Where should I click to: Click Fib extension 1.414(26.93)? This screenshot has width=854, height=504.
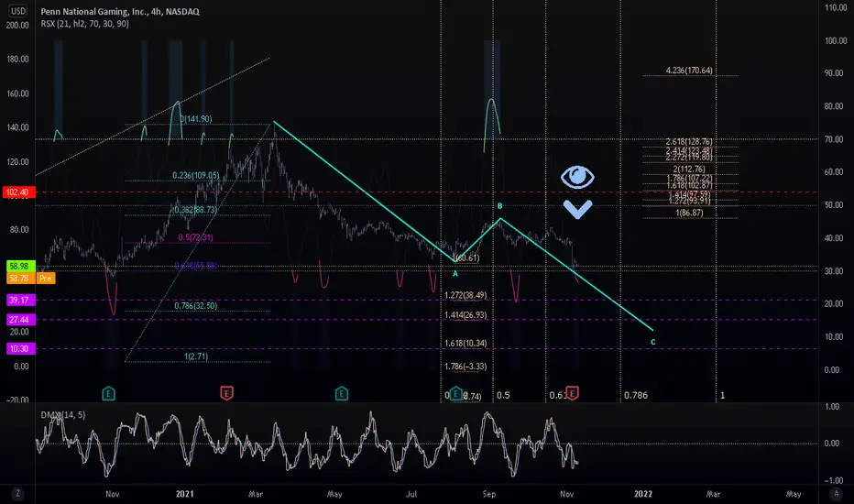point(465,315)
